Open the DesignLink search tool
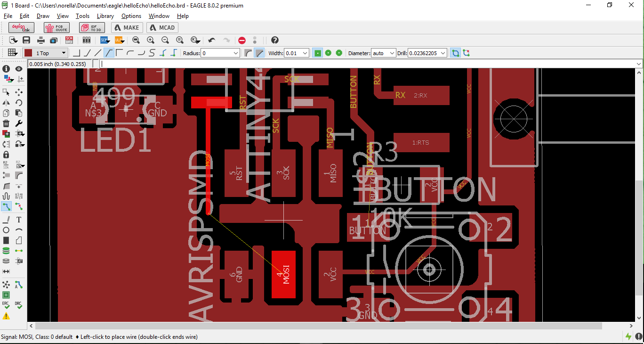This screenshot has height=344, width=644. click(x=21, y=28)
